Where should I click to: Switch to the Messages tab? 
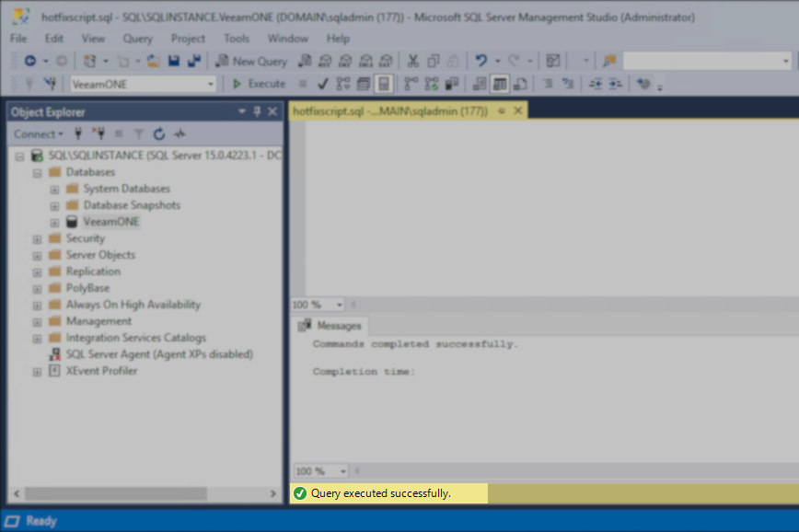[x=330, y=325]
